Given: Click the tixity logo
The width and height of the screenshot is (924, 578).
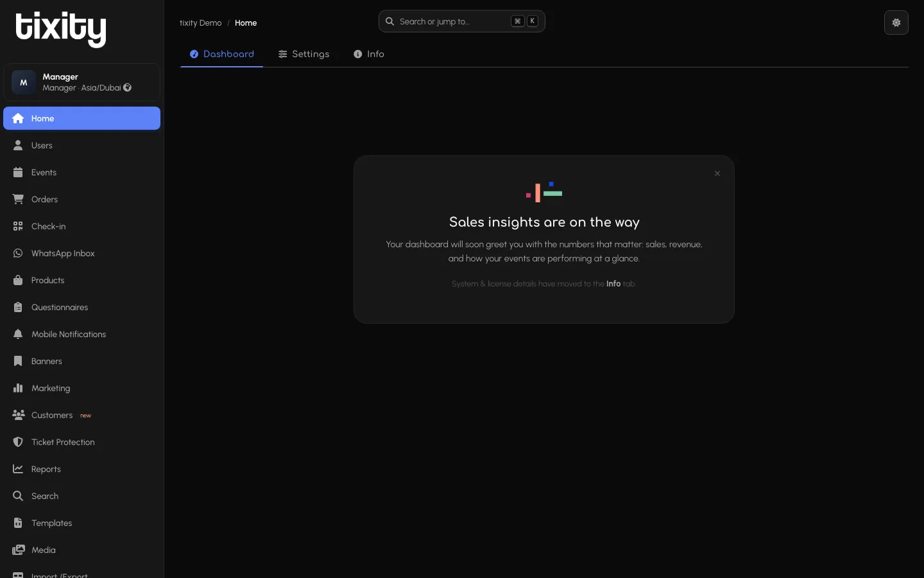Looking at the screenshot, I should click(61, 29).
